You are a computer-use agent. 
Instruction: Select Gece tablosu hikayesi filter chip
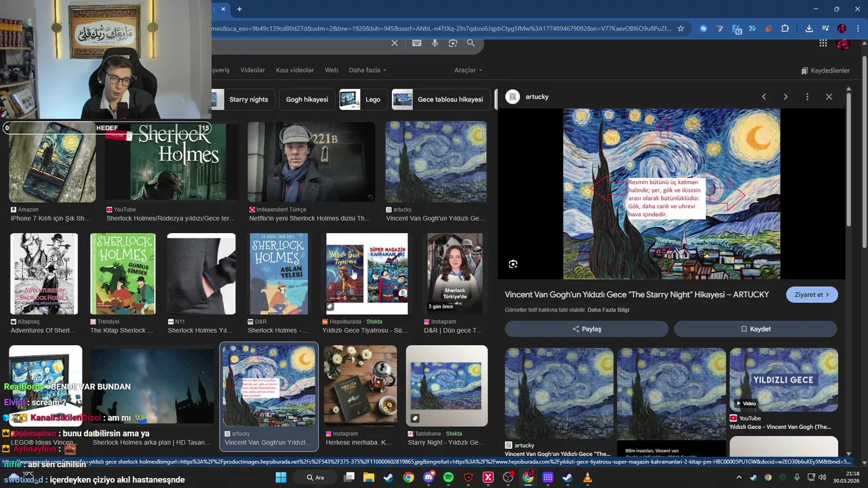(x=441, y=100)
